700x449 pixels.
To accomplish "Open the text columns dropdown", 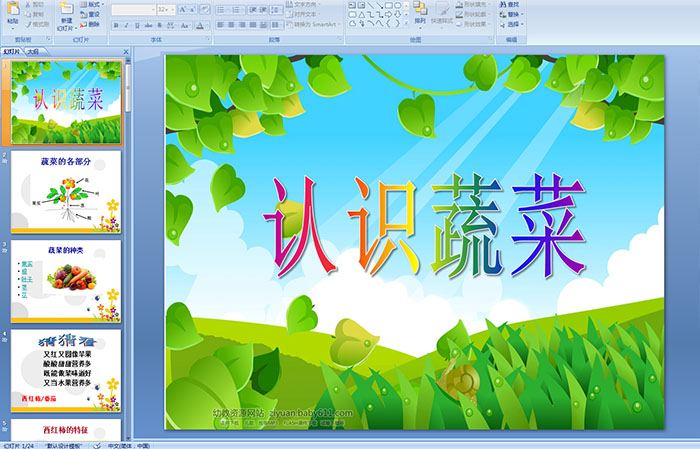I will (x=277, y=25).
